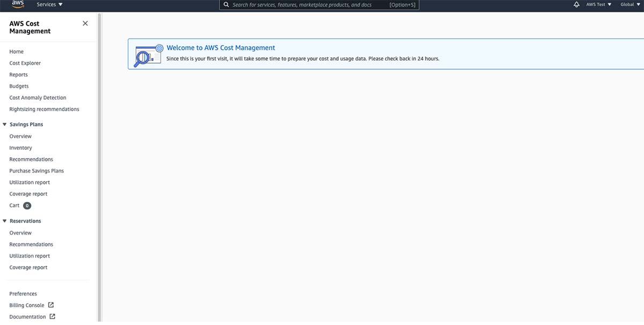Open the Services dropdown menu

tap(49, 4)
